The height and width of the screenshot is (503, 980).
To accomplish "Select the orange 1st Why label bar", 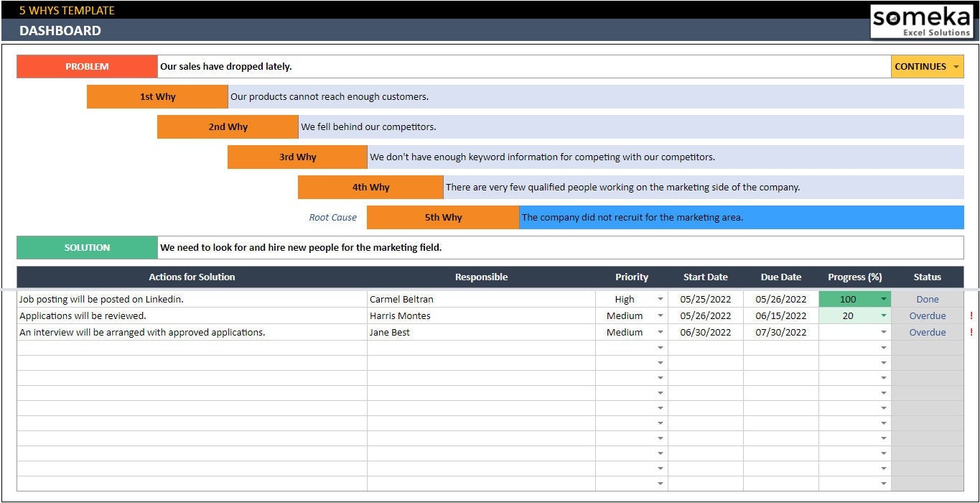I will coord(157,96).
